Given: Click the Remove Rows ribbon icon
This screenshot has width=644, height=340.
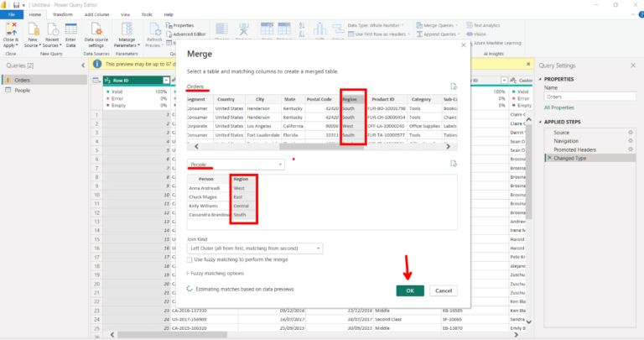Looking at the screenshot, I should (x=284, y=29).
